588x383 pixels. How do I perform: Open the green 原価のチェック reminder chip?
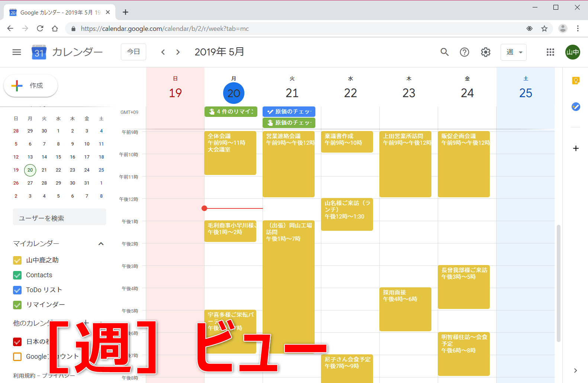[x=289, y=123]
